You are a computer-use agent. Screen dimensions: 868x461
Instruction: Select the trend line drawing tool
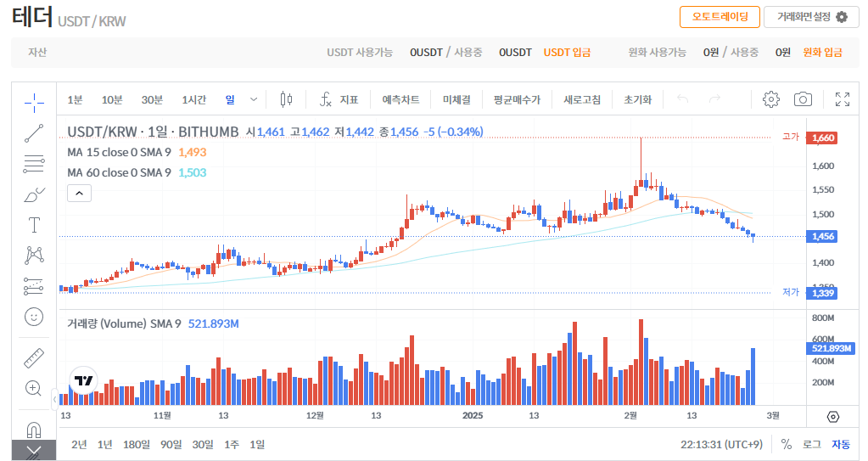pyautogui.click(x=34, y=133)
